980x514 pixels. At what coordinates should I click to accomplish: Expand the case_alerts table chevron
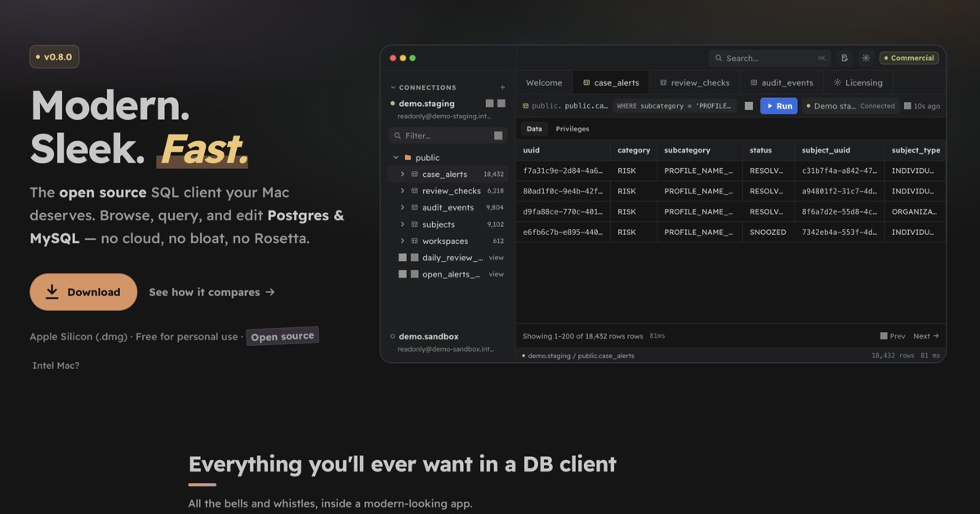[403, 174]
